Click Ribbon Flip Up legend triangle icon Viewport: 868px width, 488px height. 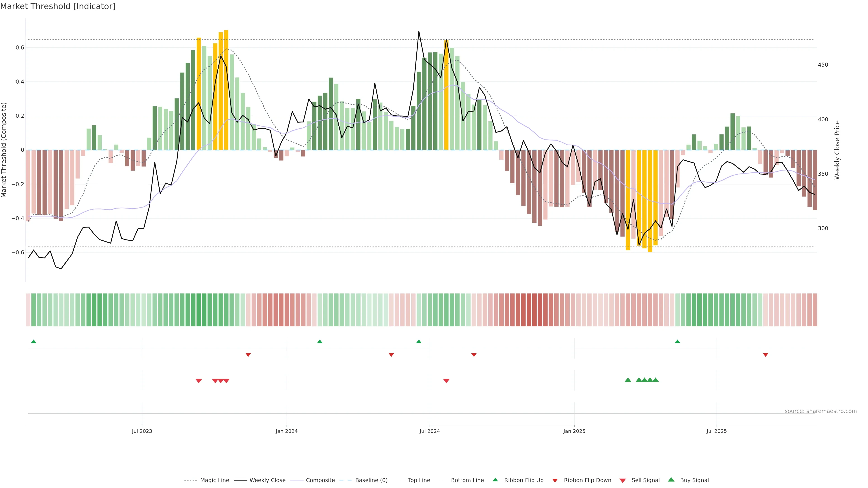pos(495,480)
